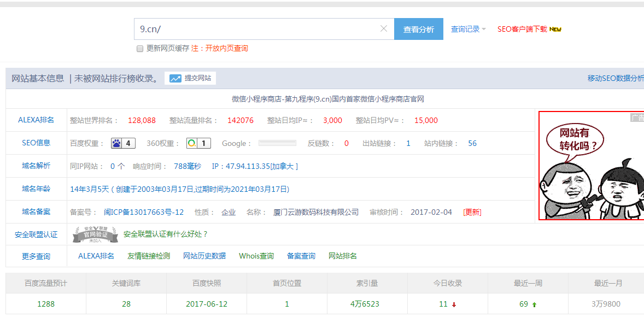The image size is (644, 317).
Task: Open website historical data link
Action: (204, 256)
